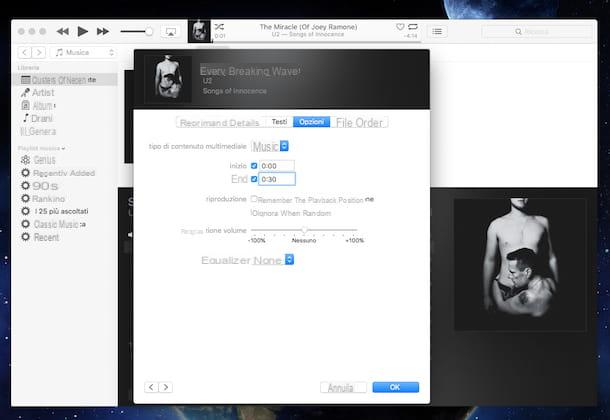Go to next song in dialog
This screenshot has height=420, width=610.
(165, 387)
